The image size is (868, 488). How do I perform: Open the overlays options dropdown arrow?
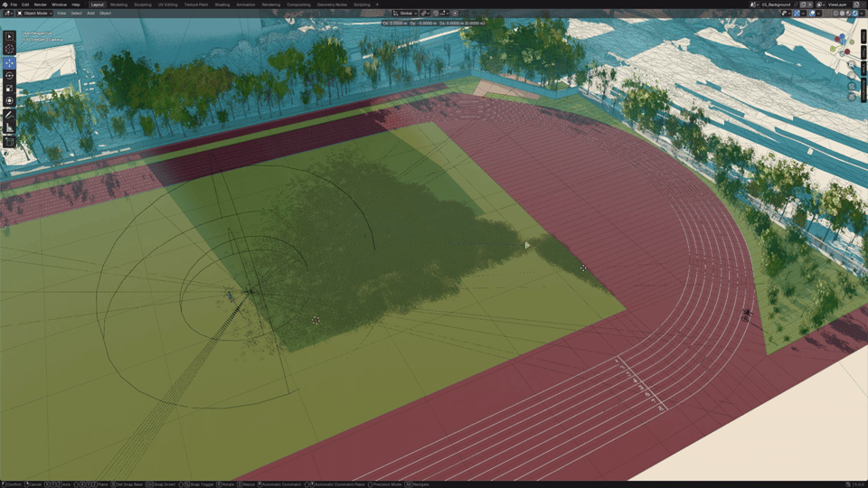(819, 14)
